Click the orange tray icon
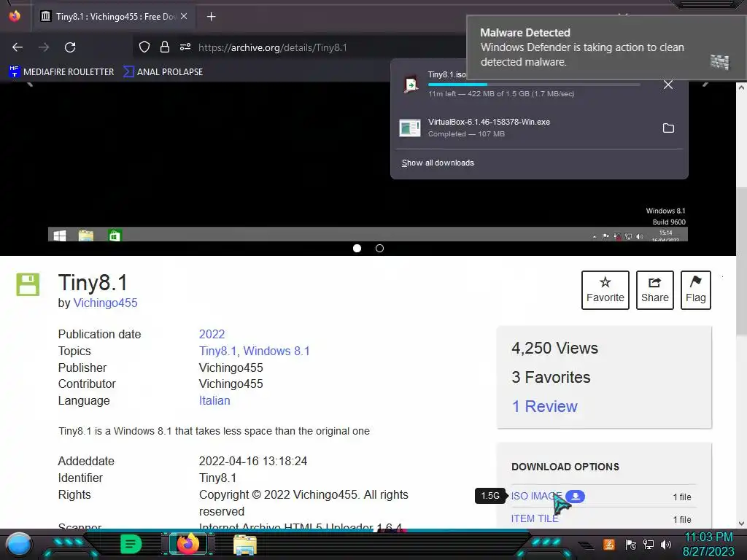This screenshot has height=560, width=747. click(x=609, y=544)
